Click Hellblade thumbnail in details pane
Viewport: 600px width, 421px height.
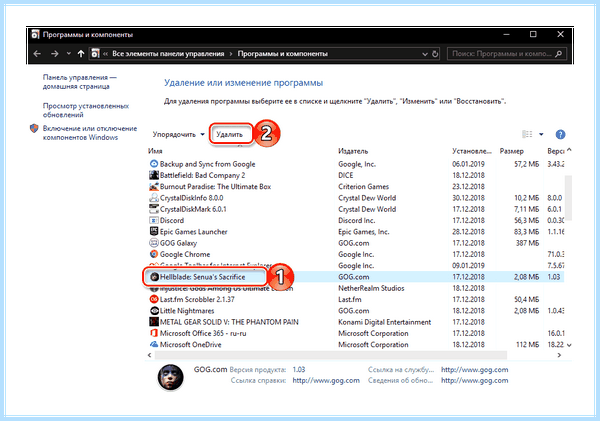tap(171, 377)
